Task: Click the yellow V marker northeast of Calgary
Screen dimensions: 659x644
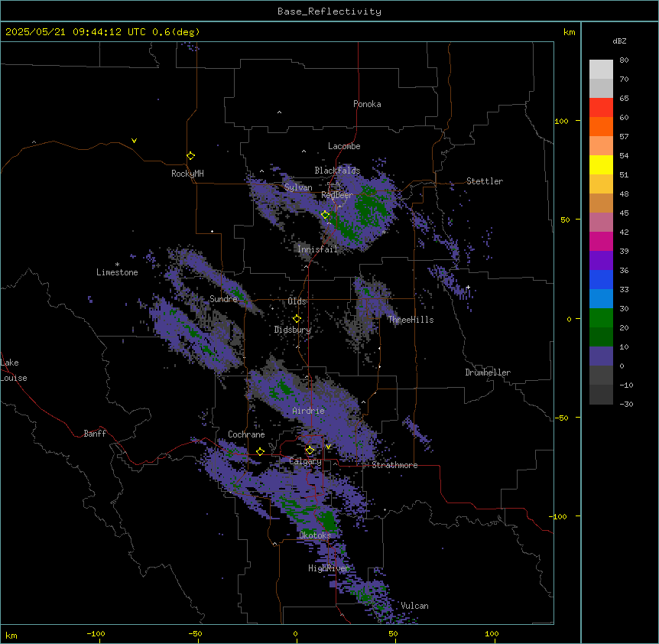Action: pos(328,447)
